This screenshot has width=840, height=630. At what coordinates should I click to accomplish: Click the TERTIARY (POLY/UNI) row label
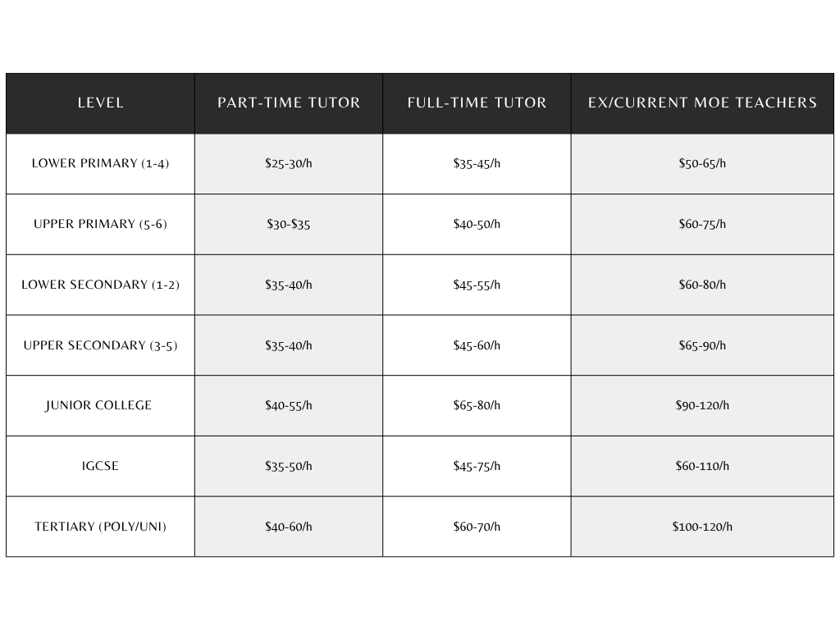[x=100, y=527]
